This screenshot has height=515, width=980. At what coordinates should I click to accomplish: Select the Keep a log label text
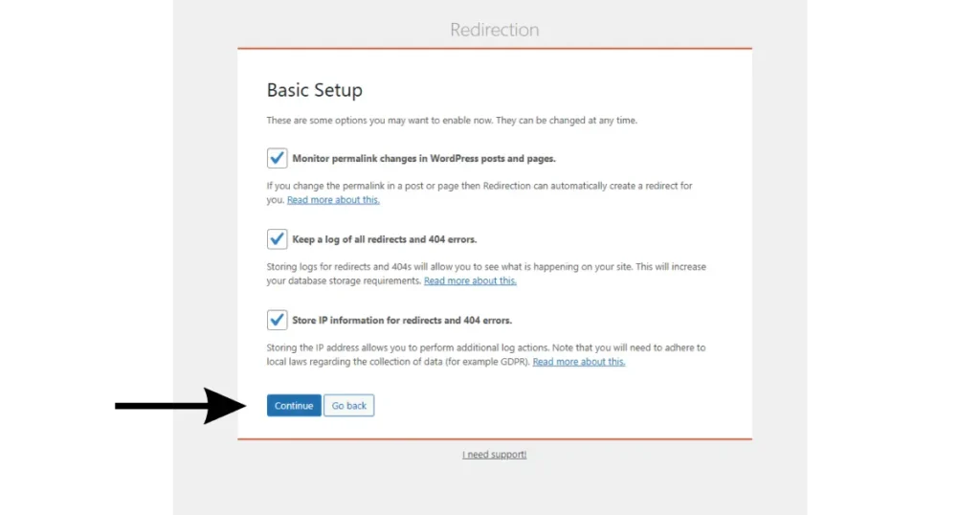384,239
